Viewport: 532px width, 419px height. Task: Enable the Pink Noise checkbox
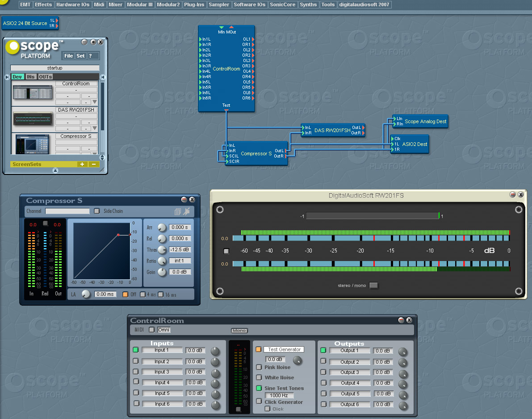pyautogui.click(x=259, y=367)
